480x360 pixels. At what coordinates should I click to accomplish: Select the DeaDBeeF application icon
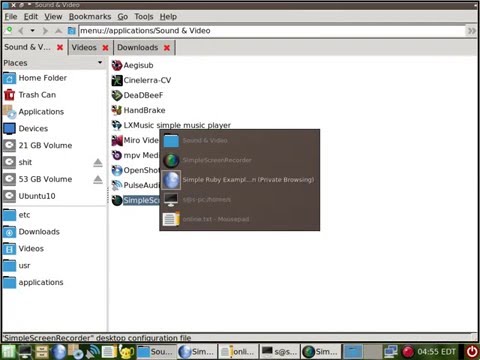pos(117,95)
